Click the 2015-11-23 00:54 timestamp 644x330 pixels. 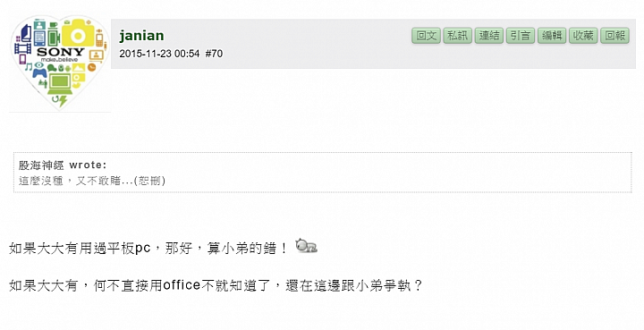tap(159, 54)
